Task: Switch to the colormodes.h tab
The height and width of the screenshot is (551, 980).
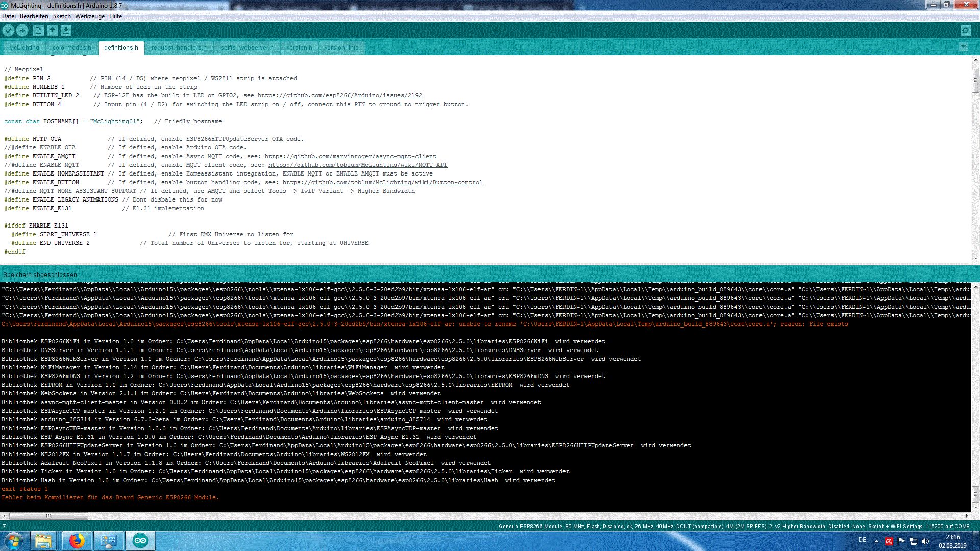Action: tap(71, 48)
